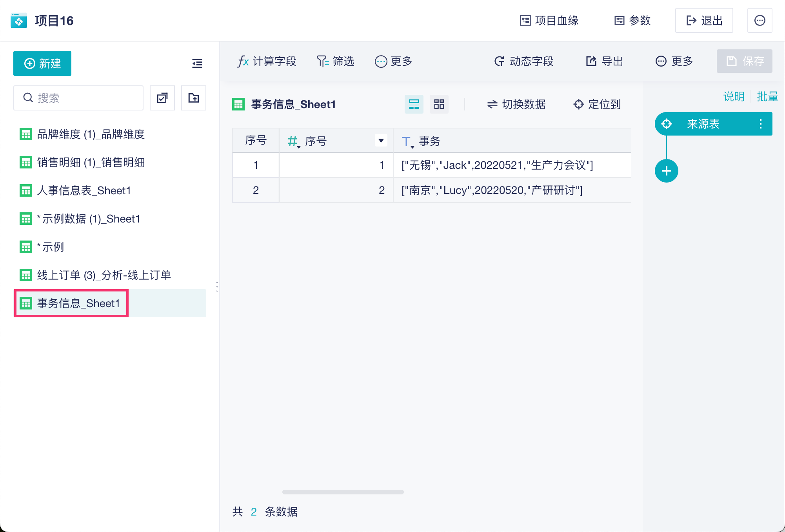Click the batch select icon beside search

coord(162,98)
